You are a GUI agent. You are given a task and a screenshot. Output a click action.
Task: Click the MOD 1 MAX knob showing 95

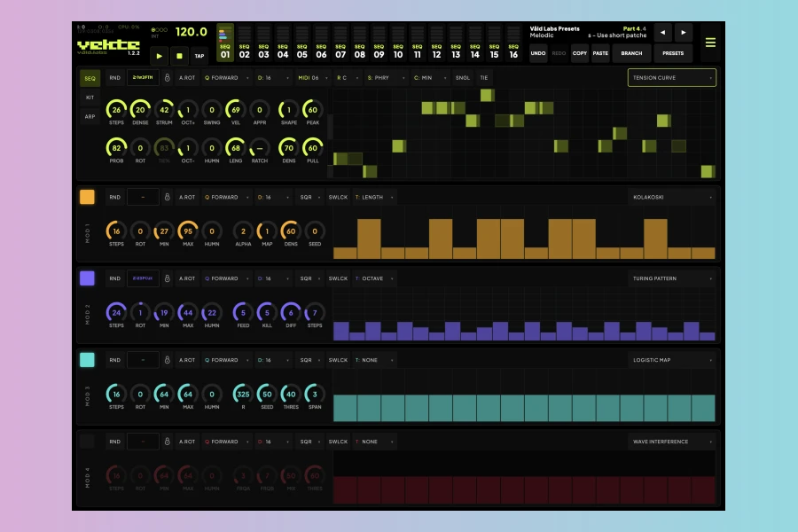point(188,231)
